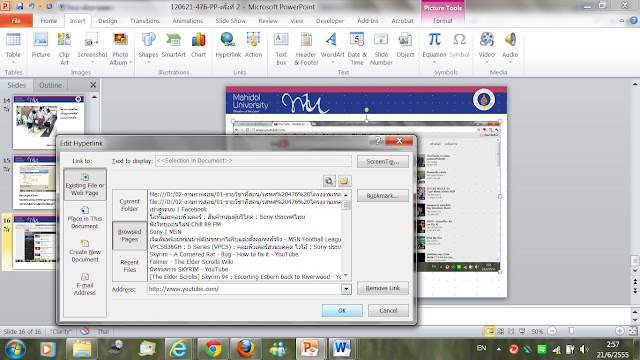Confirm the dialog with OK
The width and height of the screenshot is (640, 360).
click(x=342, y=310)
